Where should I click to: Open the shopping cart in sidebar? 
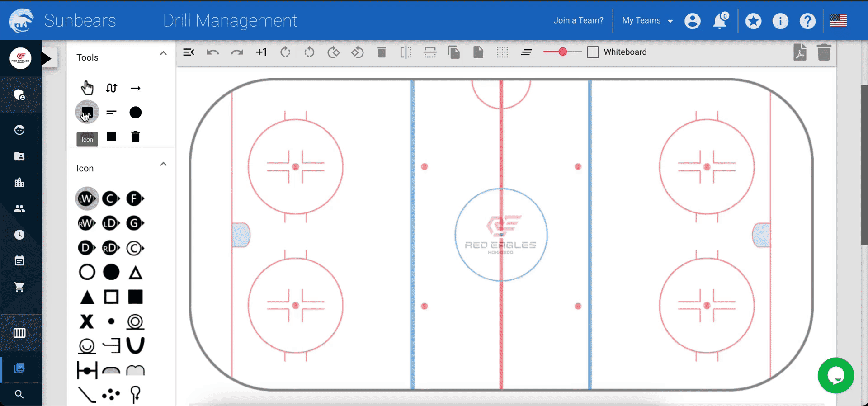19,287
